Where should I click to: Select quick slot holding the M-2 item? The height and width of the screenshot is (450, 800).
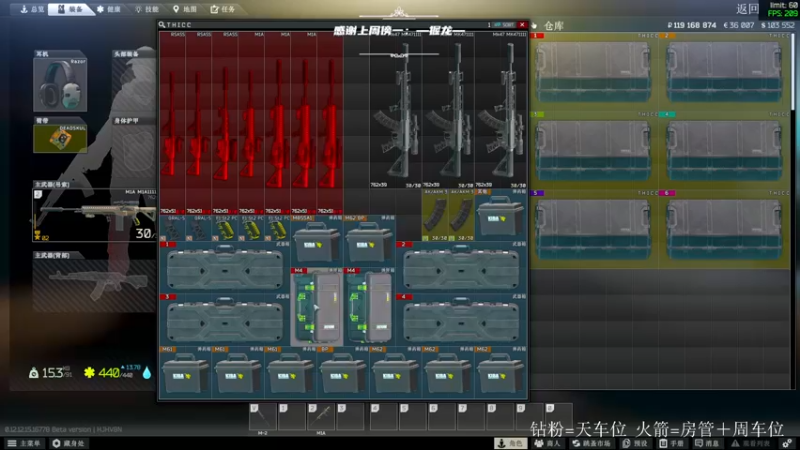pyautogui.click(x=262, y=416)
